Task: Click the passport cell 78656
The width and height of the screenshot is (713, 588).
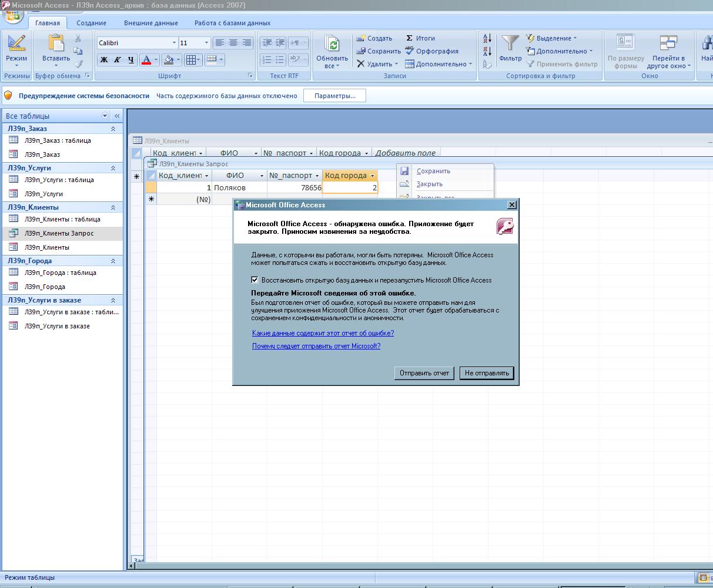Action: pyautogui.click(x=294, y=187)
